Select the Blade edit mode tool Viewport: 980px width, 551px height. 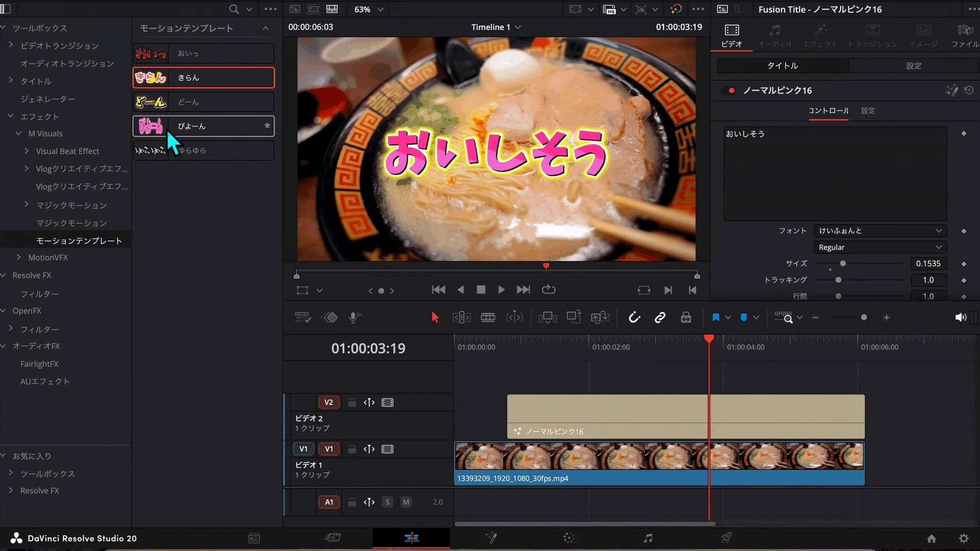tap(488, 317)
